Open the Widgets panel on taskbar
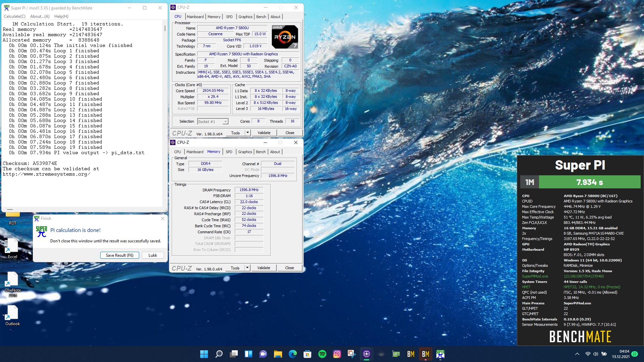The width and height of the screenshot is (644, 362). click(x=248, y=354)
